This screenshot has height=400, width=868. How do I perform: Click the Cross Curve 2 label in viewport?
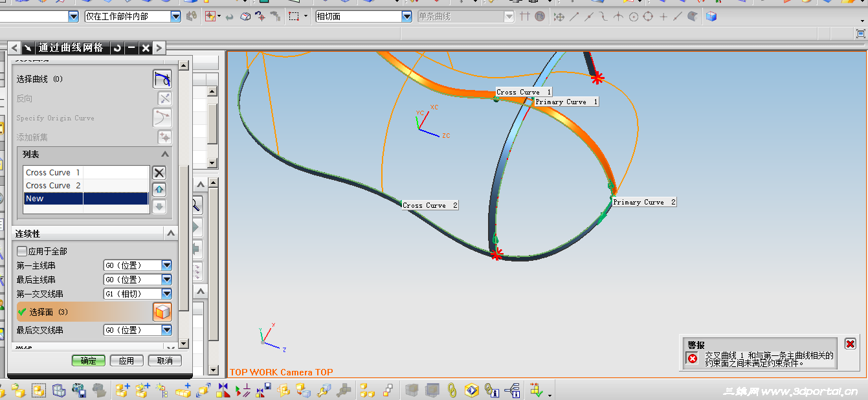430,205
